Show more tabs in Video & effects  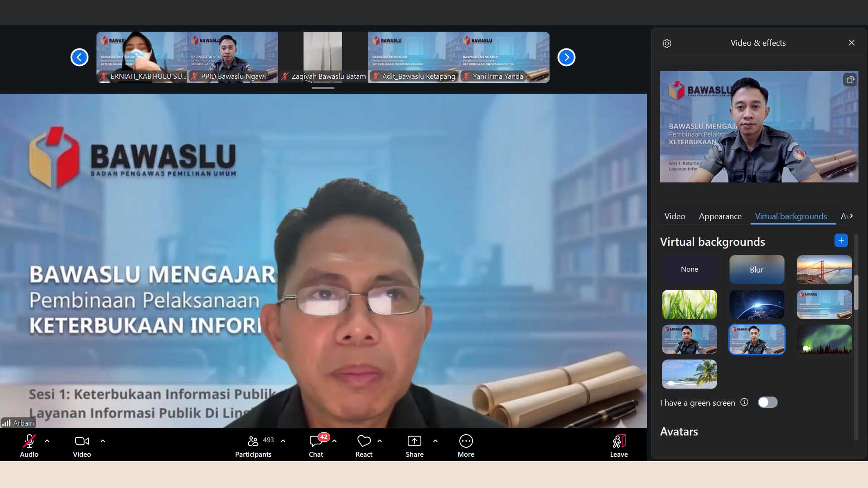tap(852, 216)
